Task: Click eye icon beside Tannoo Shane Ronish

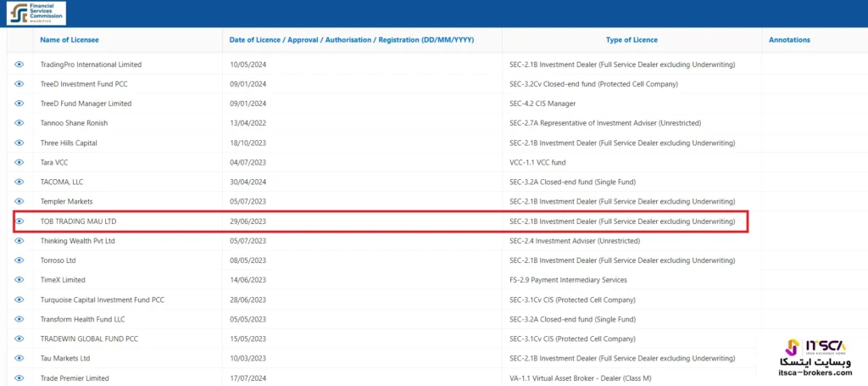Action: pyautogui.click(x=19, y=123)
